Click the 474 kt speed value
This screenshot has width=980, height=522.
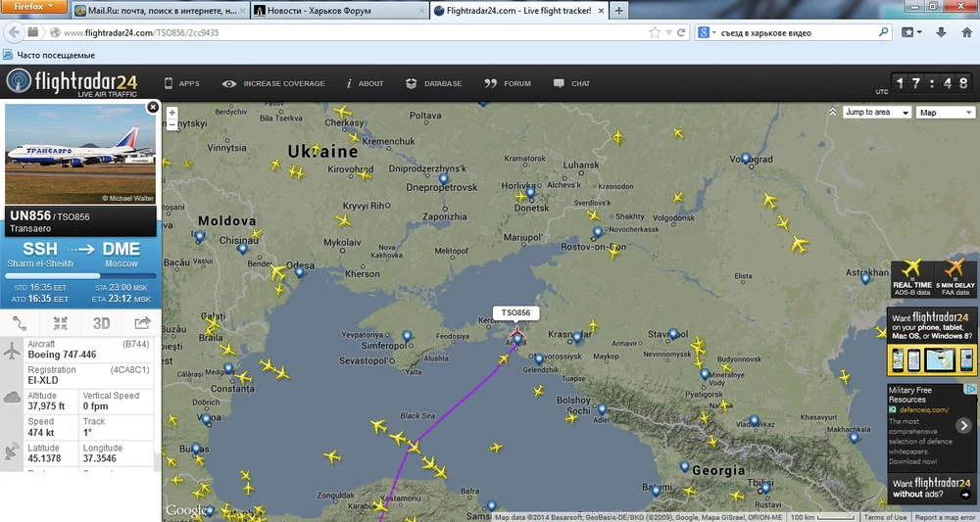point(40,432)
